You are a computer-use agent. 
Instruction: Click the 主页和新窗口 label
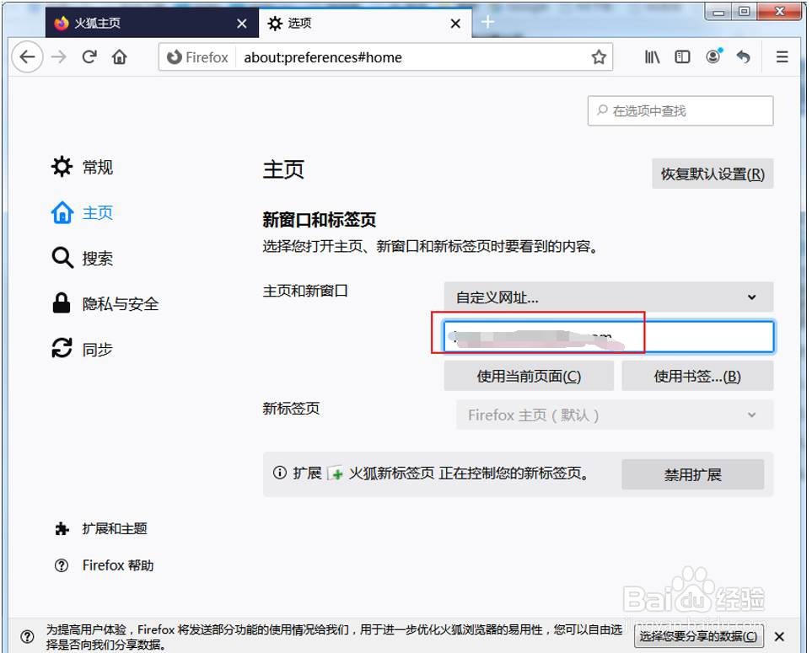click(x=305, y=291)
